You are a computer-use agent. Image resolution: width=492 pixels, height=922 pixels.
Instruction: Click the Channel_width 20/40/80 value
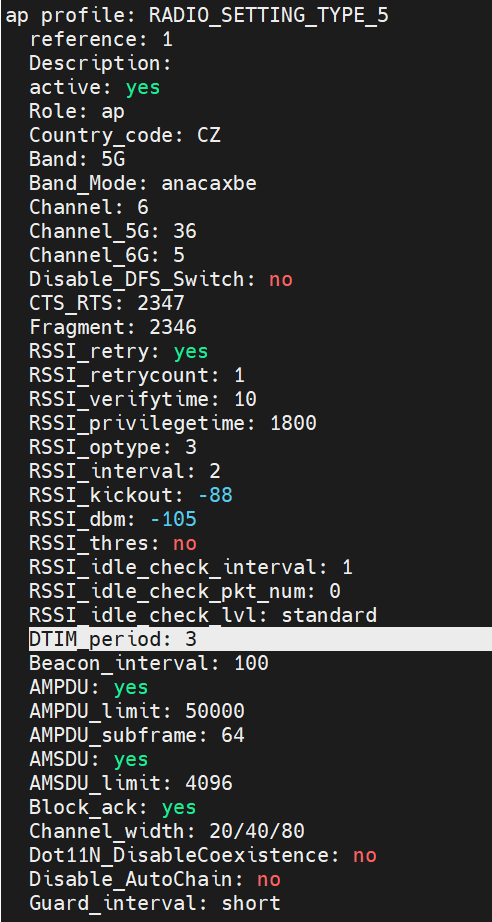257,831
